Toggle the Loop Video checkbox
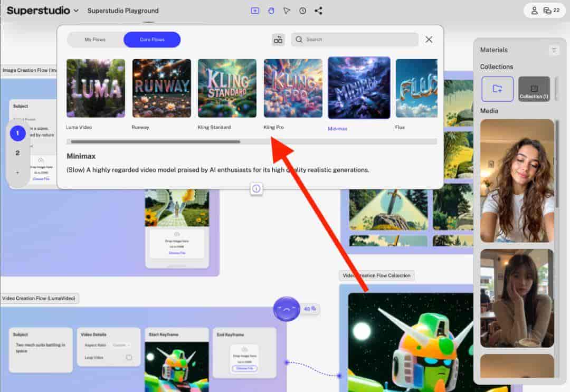The height and width of the screenshot is (392, 570). click(129, 357)
